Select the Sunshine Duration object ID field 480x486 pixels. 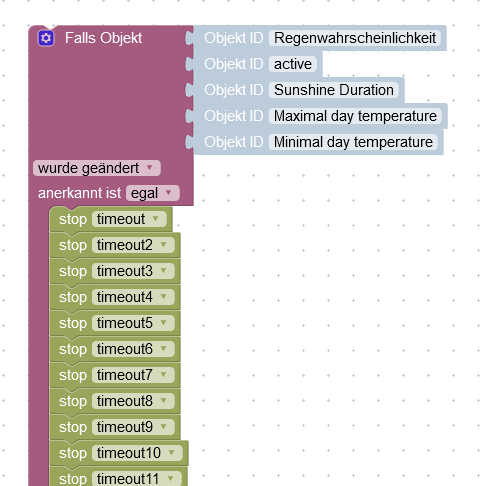point(334,90)
